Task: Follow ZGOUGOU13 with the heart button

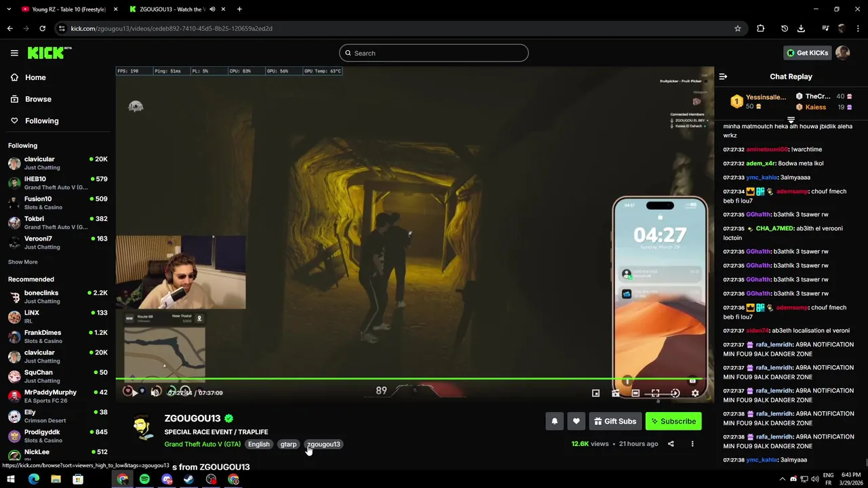Action: (576, 422)
